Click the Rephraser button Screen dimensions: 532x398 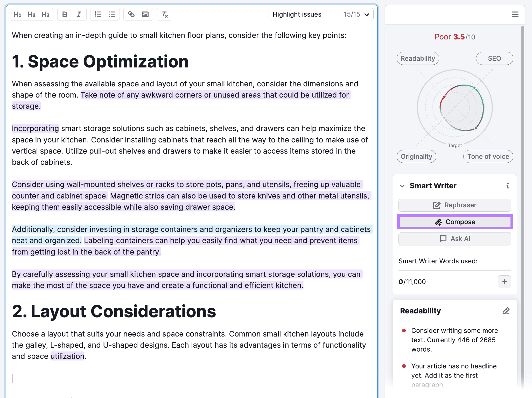[x=455, y=205]
